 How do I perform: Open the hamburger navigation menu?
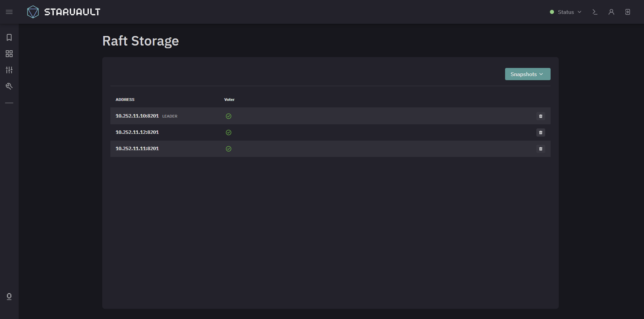[x=9, y=12]
